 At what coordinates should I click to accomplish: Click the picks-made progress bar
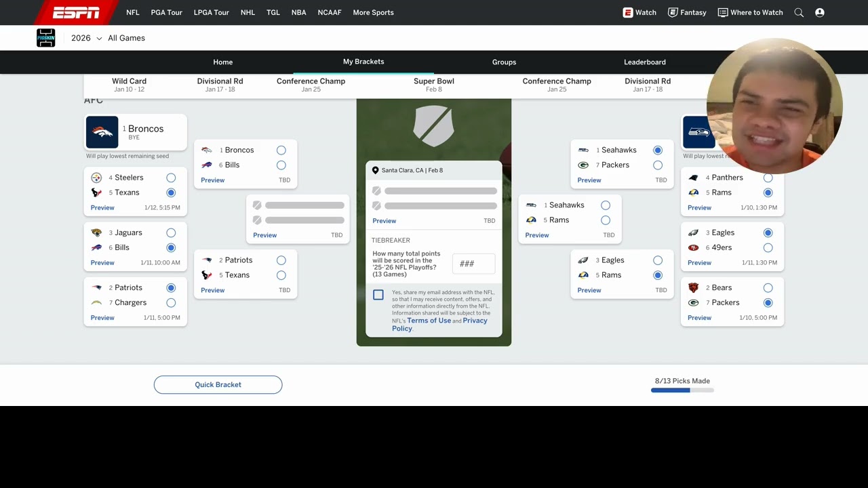pos(682,390)
